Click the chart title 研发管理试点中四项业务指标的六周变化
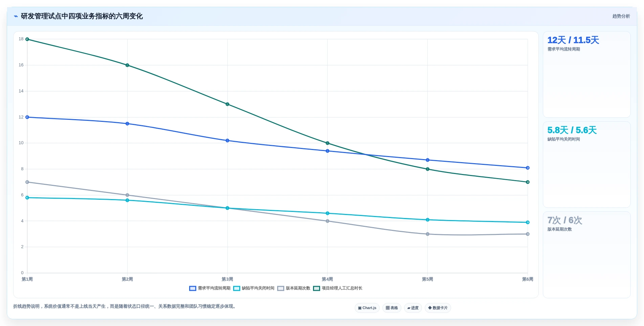 (x=82, y=16)
